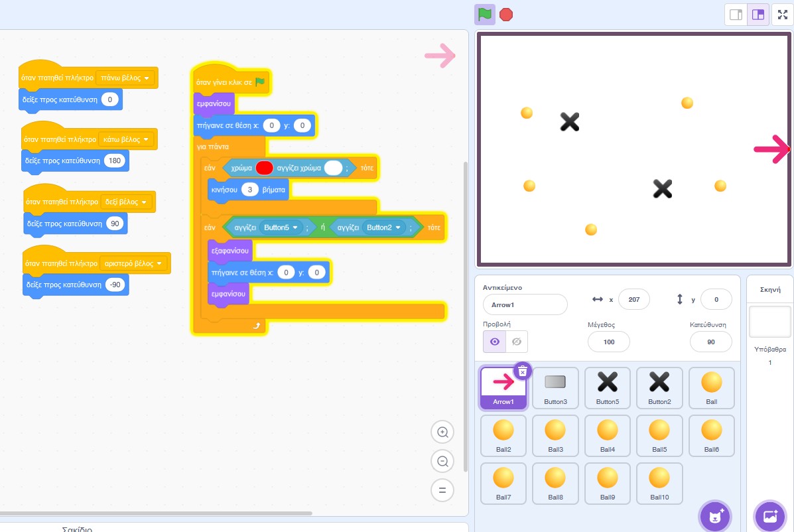Viewport: 794px width, 532px height.
Task: Expand the Button5 touching dropdown
Action: click(x=281, y=228)
